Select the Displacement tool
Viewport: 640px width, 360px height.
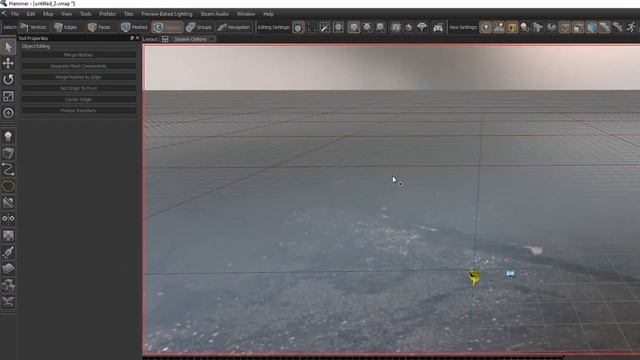[x=8, y=269]
